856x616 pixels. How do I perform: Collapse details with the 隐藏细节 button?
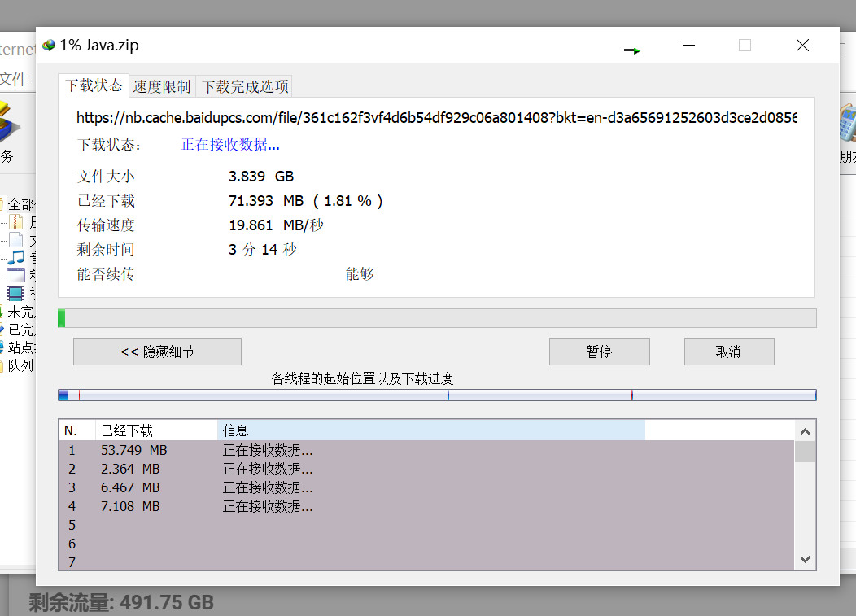tap(157, 352)
